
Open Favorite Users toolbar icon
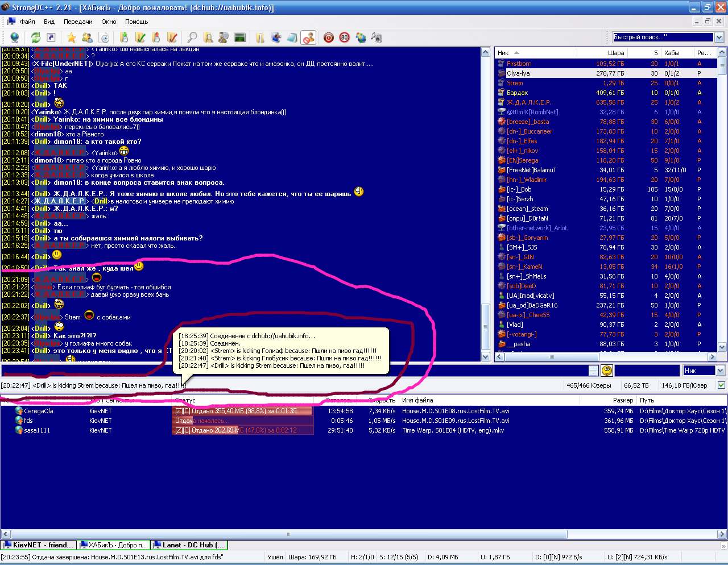click(87, 38)
